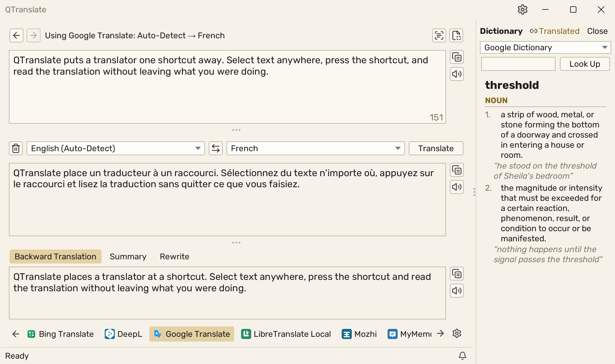Click the Translate button
615x364 pixels.
(x=436, y=148)
